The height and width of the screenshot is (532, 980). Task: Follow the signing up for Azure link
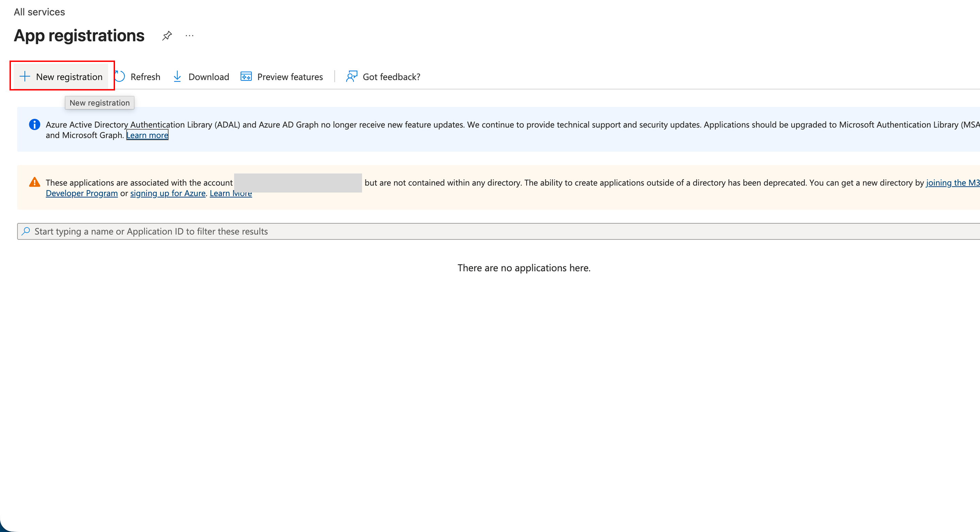(168, 193)
